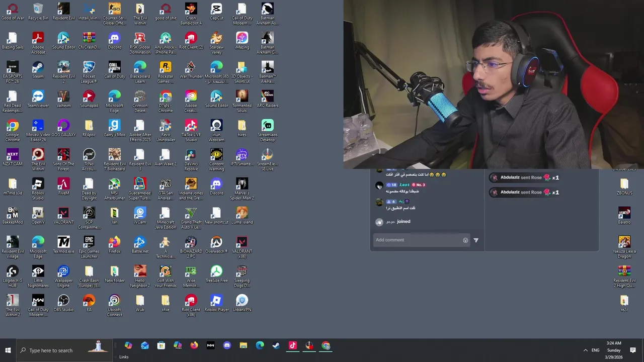Open Stardew Valley desktop shortcut
The width and height of the screenshot is (644, 362).
pyautogui.click(x=216, y=43)
